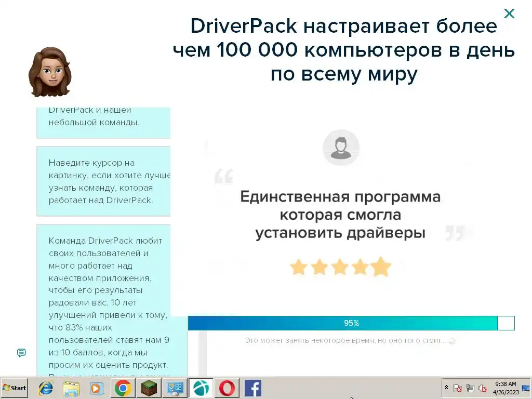
Task: Click the Show desktop button in tray corner
Action: 526,388
